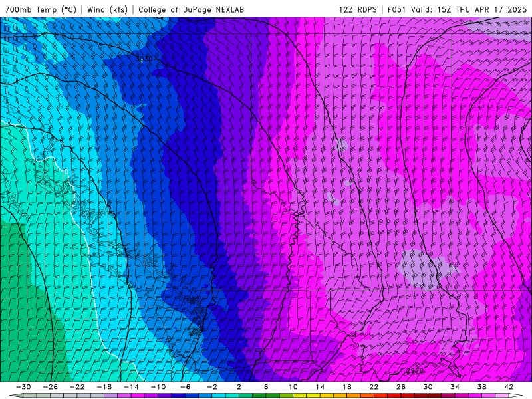Click the "18" colorbar tick label
Viewport: 532px width, 399px height.
(346, 387)
